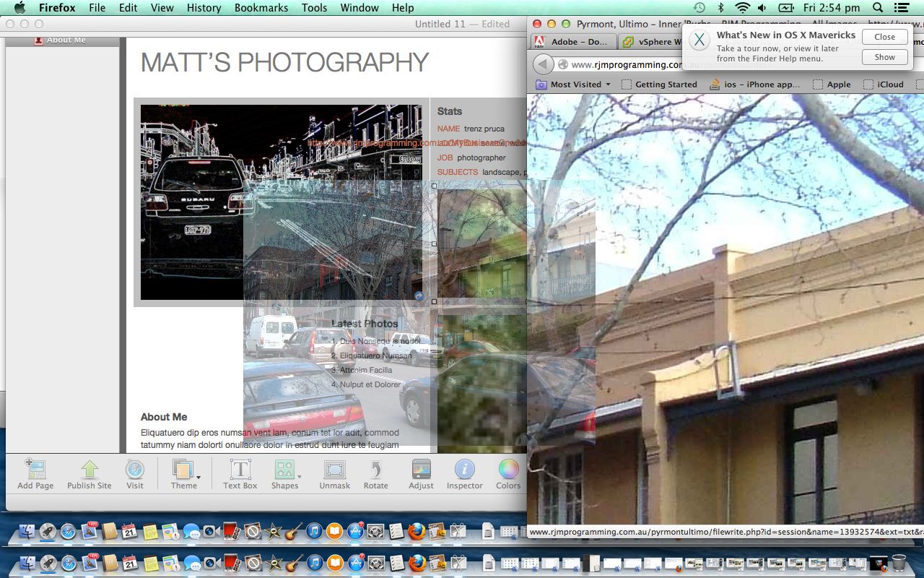Open the File menu
Screen dimensions: 924x578
pos(97,8)
